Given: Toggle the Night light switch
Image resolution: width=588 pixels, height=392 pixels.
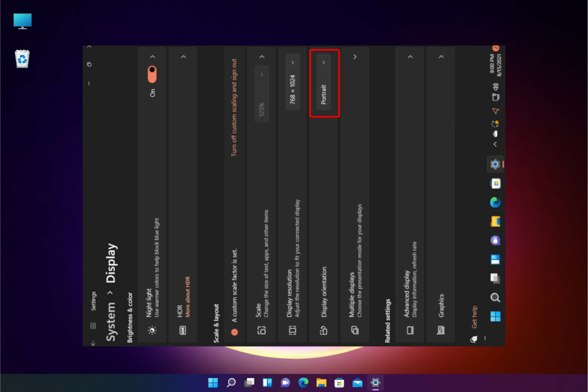Looking at the screenshot, I should pyautogui.click(x=152, y=74).
